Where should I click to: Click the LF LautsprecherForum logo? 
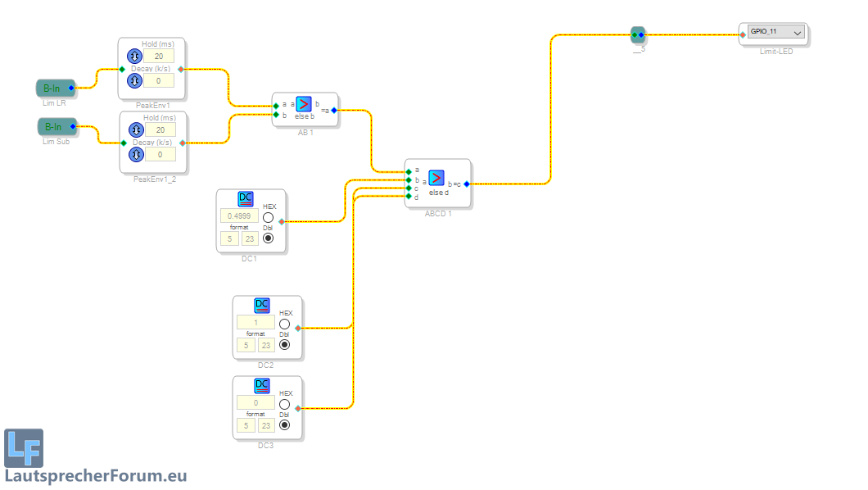pos(24,448)
